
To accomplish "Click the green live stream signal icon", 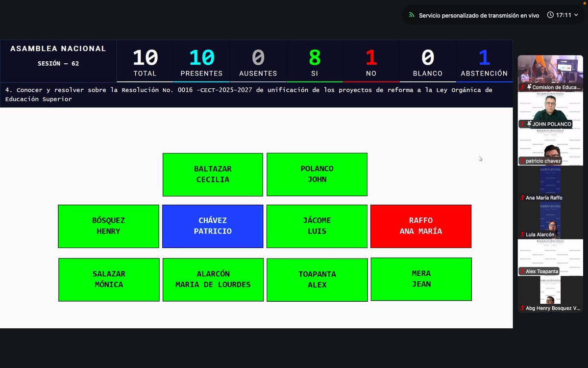I will pos(411,15).
